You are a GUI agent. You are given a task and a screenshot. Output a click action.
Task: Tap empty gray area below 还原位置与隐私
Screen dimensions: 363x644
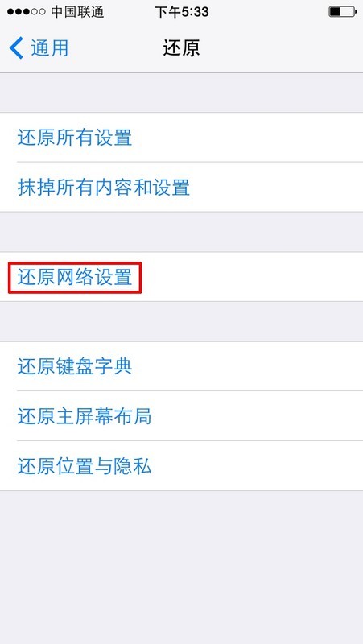(x=182, y=567)
